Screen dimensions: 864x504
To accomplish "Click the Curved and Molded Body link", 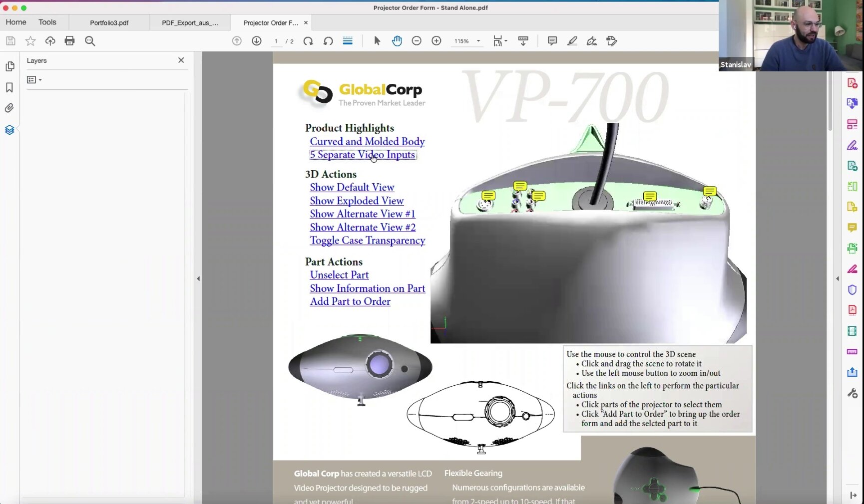I will 367,142.
